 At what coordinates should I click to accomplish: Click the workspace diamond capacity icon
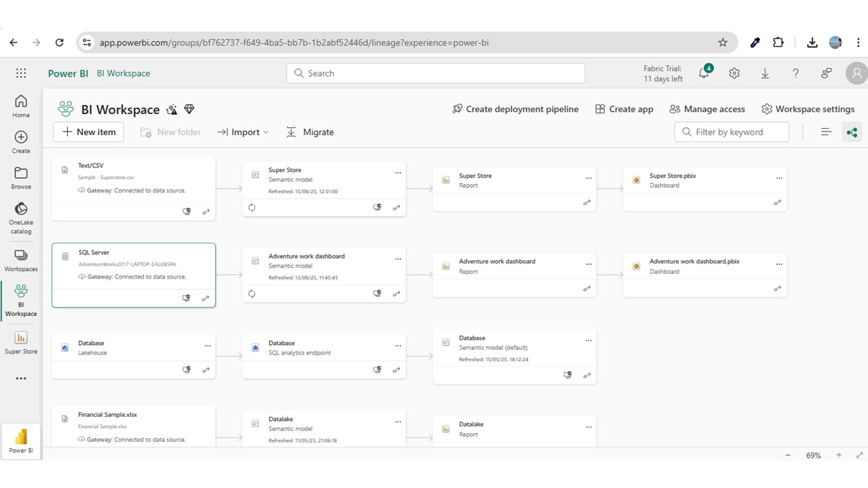189,109
